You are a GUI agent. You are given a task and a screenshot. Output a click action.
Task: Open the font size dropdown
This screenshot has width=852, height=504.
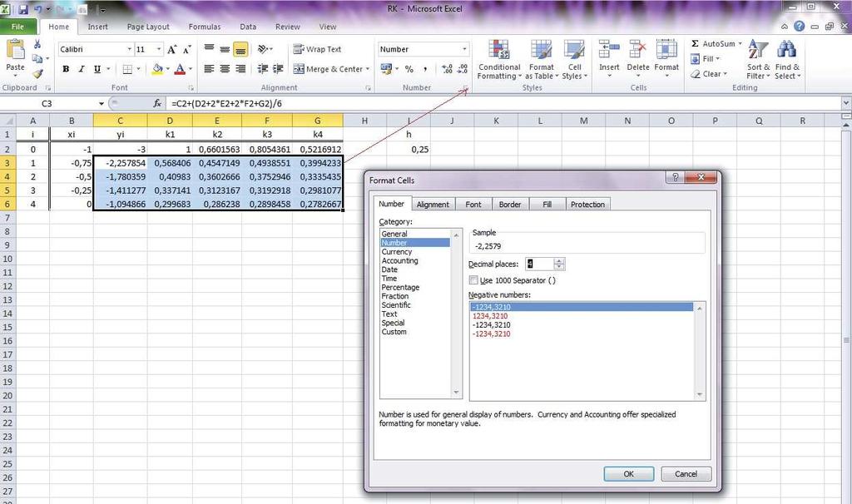coord(159,49)
